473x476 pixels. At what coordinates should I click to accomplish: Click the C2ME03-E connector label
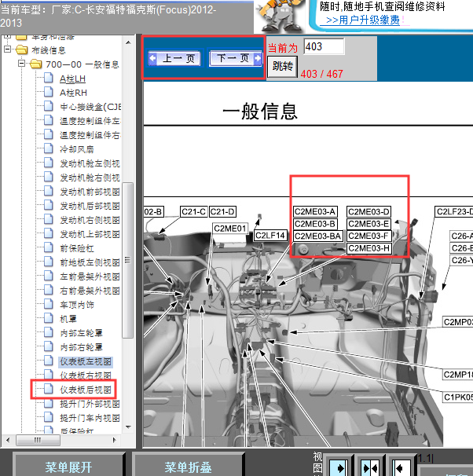(368, 224)
